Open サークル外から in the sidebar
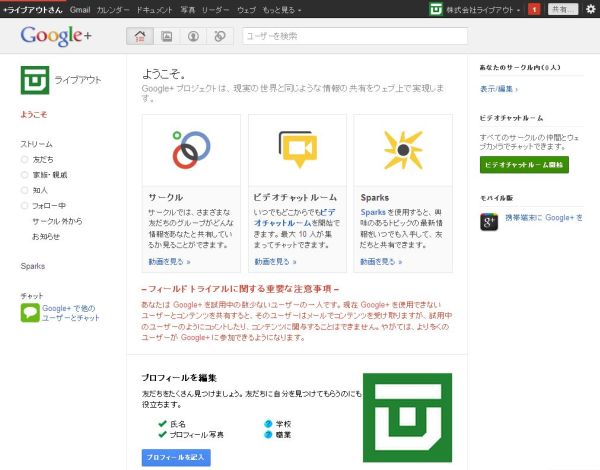 tap(57, 221)
